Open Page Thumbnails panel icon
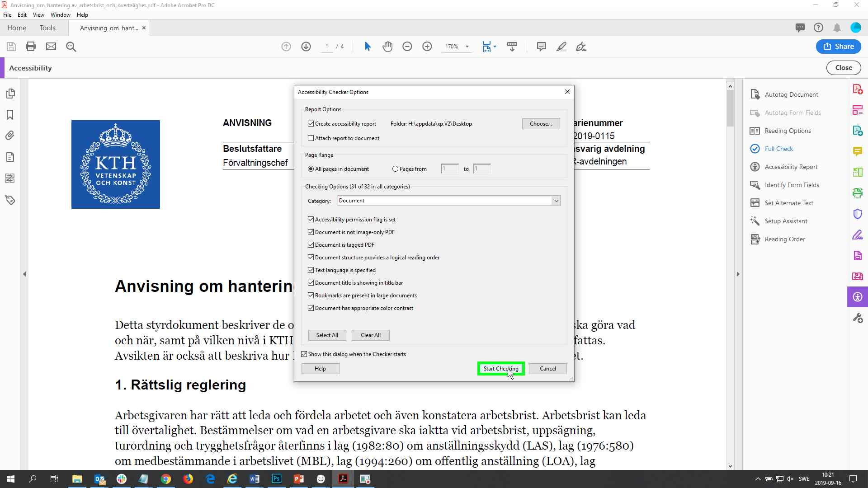868x488 pixels. pos(10,94)
